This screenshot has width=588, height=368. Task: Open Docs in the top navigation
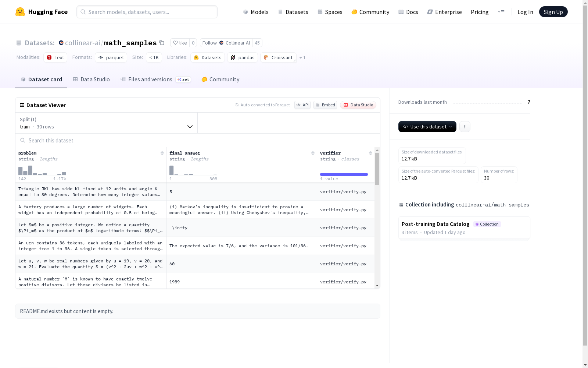click(408, 12)
